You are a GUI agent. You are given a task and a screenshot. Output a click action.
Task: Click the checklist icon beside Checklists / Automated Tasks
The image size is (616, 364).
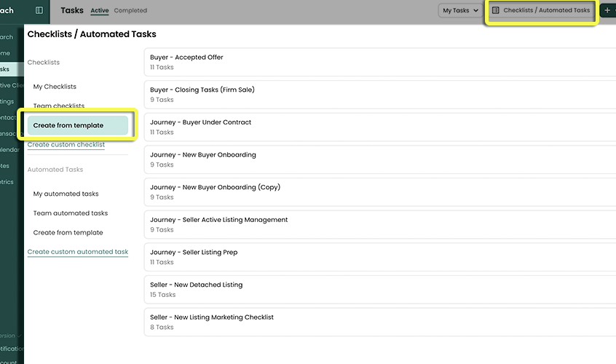tap(496, 11)
